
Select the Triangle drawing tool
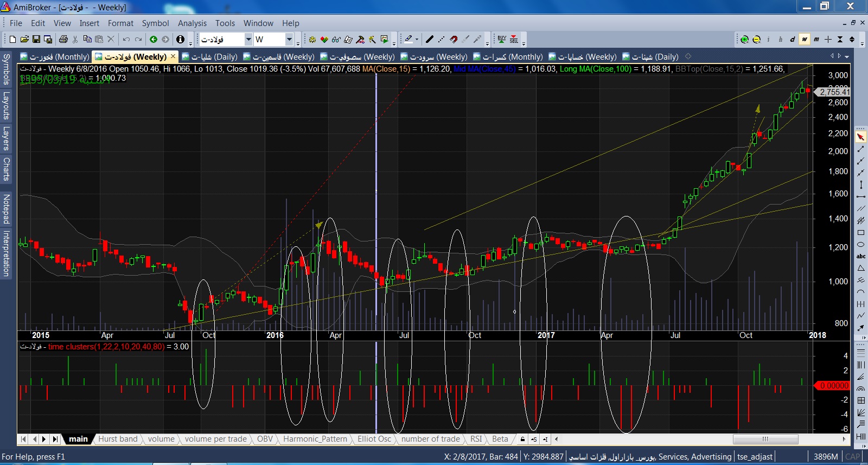click(x=861, y=268)
